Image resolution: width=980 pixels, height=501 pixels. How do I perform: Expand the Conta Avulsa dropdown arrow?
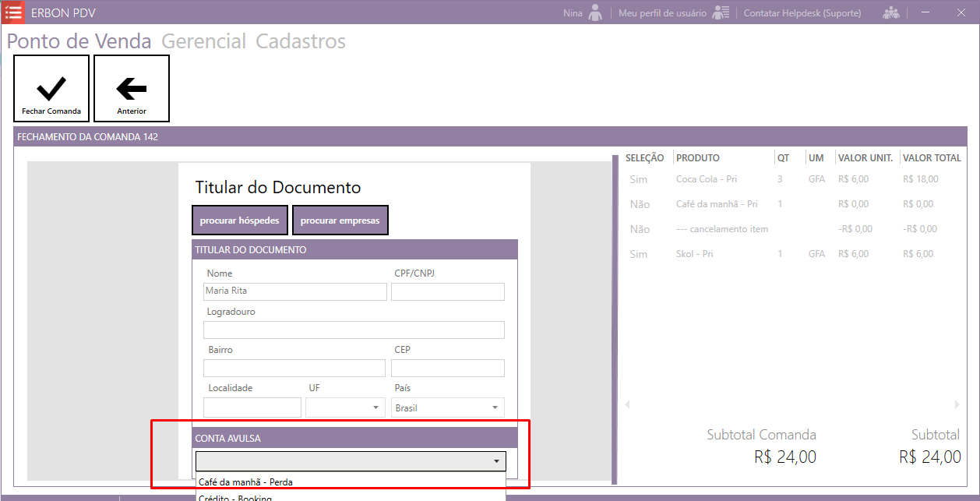pyautogui.click(x=496, y=461)
